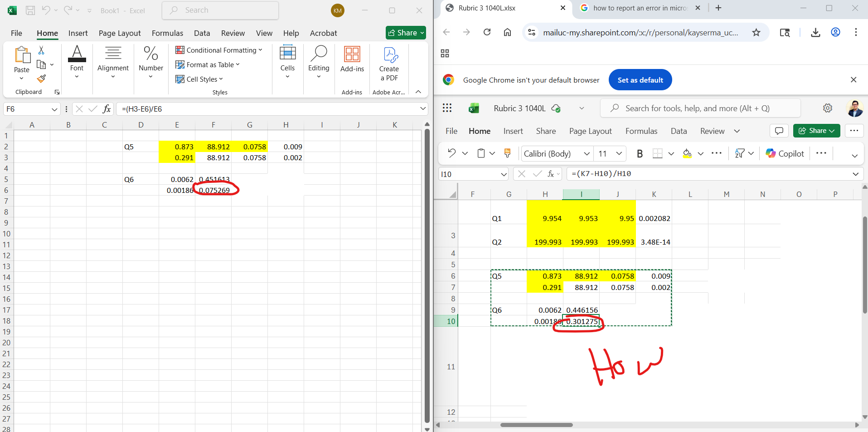Screen dimensions: 868x432
Task: Go to Chrome home page
Action: 508,32
